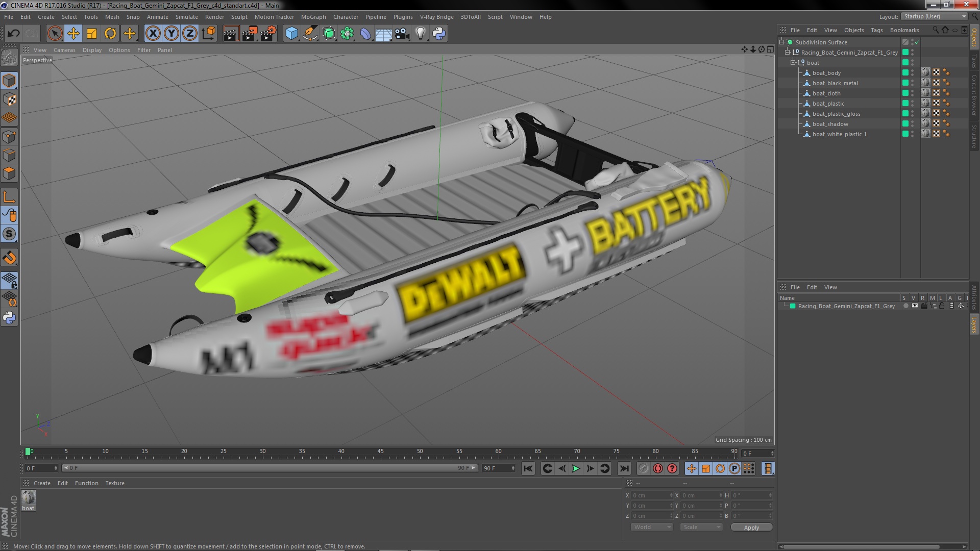Switch to Edges mode
The image size is (980, 551).
pos(9,155)
